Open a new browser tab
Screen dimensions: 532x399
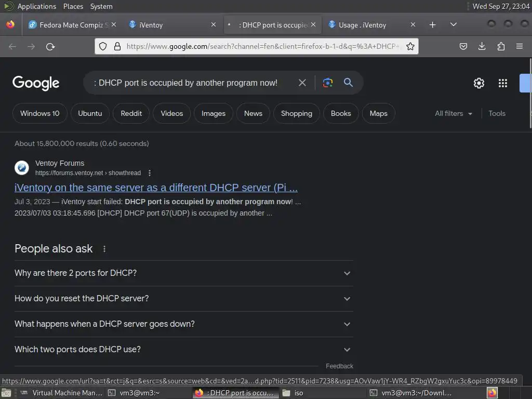pos(432,25)
